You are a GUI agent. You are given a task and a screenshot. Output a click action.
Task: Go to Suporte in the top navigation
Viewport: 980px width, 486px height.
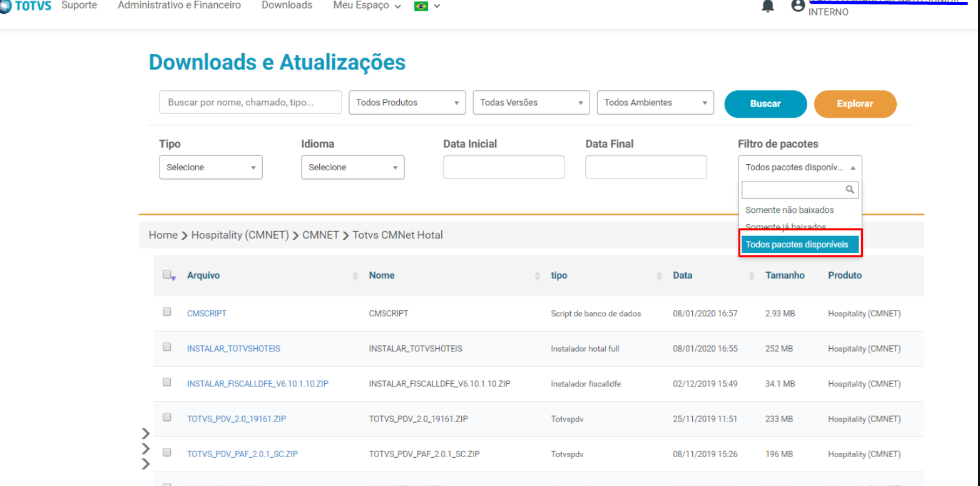(79, 6)
